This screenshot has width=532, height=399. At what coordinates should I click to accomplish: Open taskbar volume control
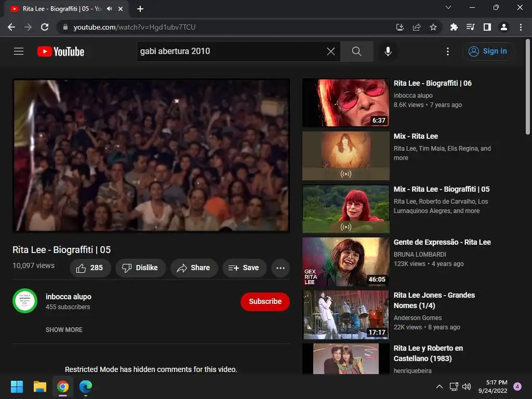(467, 387)
